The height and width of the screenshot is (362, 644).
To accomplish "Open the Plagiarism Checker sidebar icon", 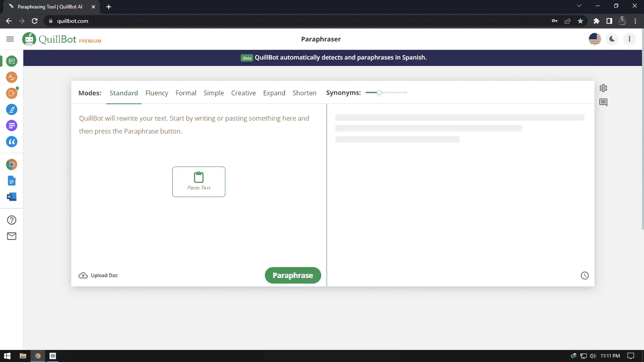I will pyautogui.click(x=12, y=93).
